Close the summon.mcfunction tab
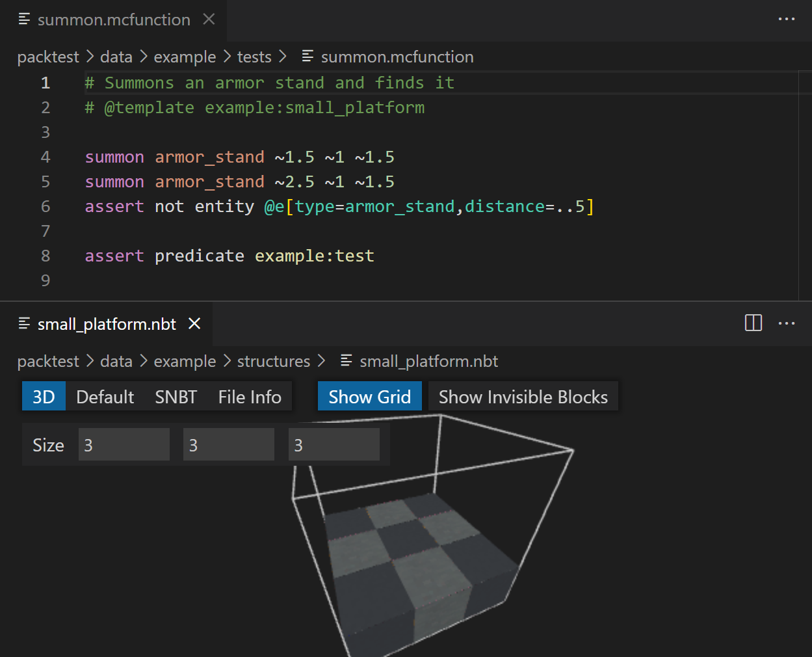This screenshot has height=657, width=812. point(209,20)
